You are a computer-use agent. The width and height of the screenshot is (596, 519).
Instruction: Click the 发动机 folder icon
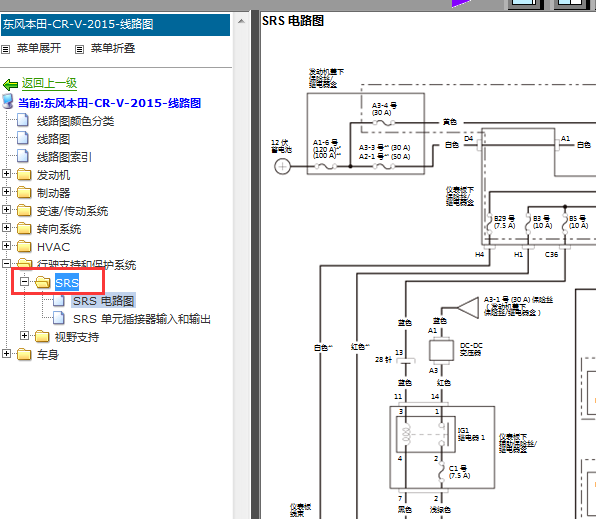[24, 175]
